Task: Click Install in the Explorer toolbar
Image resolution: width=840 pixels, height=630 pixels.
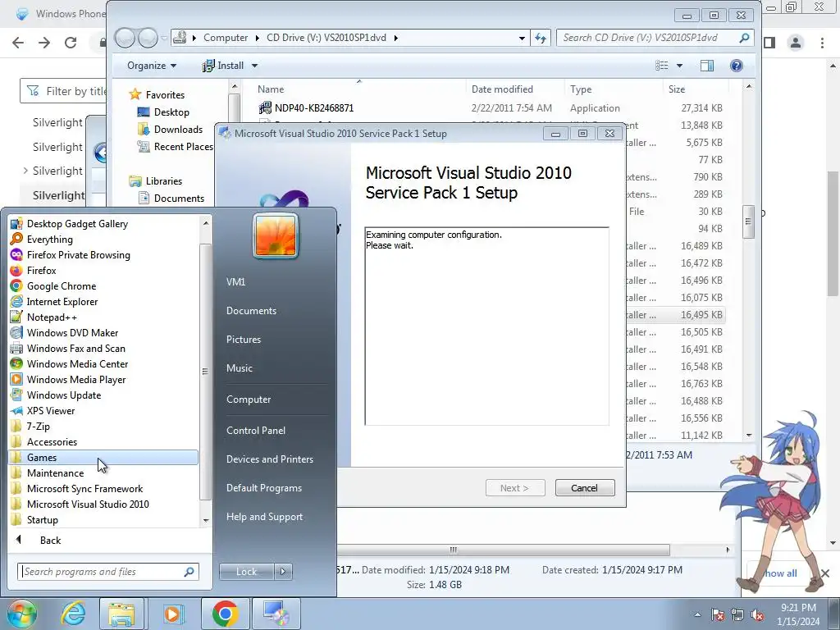Action: pyautogui.click(x=223, y=66)
